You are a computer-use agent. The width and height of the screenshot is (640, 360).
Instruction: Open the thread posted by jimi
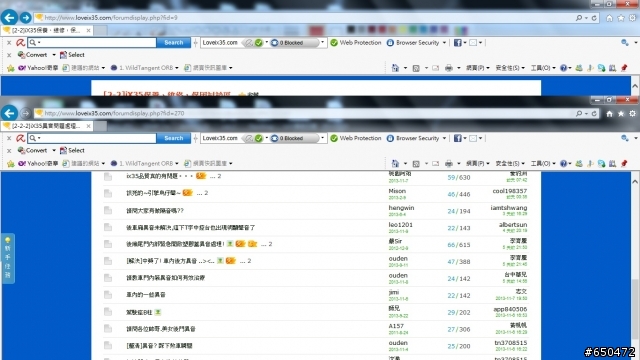coord(146,295)
